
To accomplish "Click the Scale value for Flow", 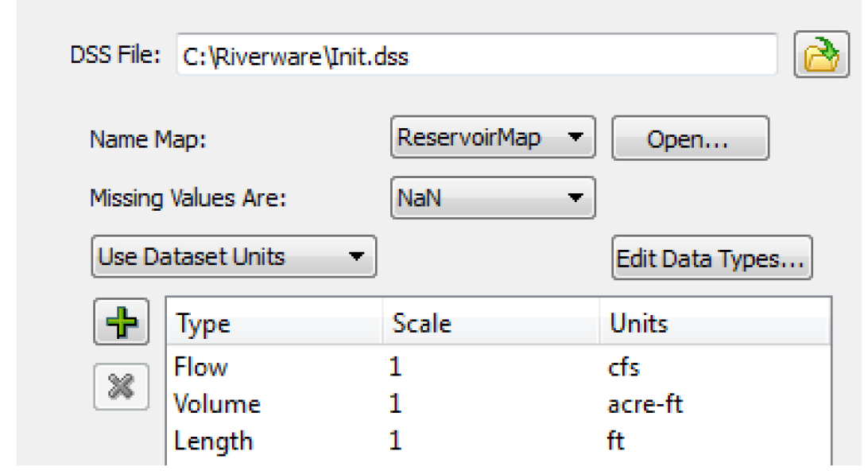I will click(395, 367).
